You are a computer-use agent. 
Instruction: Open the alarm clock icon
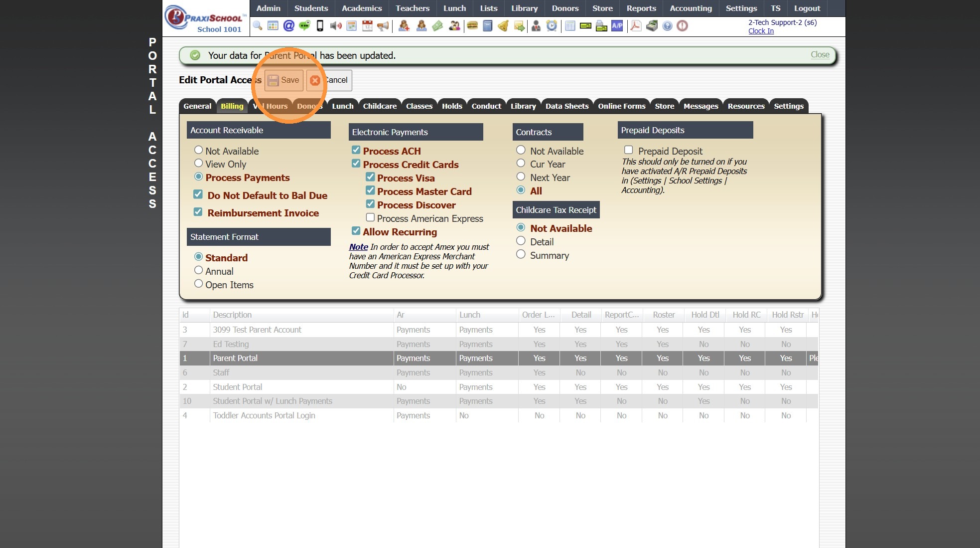[x=552, y=26]
